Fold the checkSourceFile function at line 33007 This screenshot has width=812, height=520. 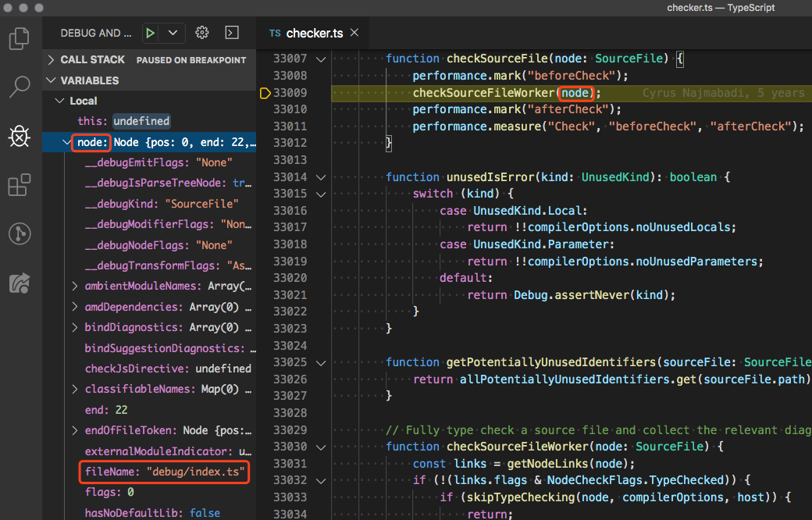pos(320,59)
